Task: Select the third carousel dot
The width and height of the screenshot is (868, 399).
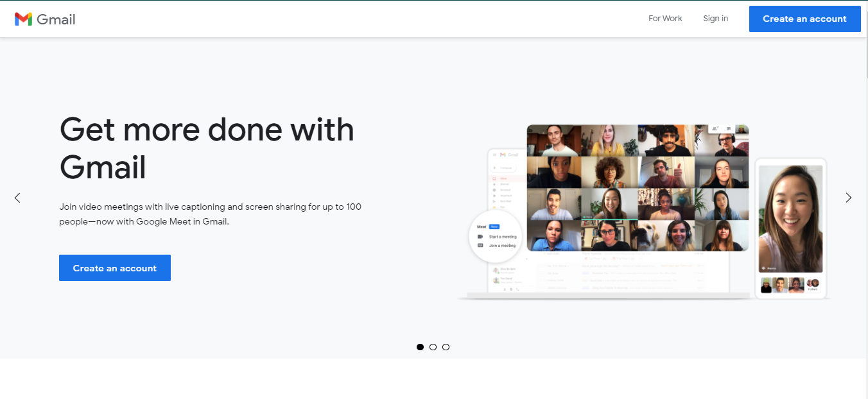Action: coord(446,346)
